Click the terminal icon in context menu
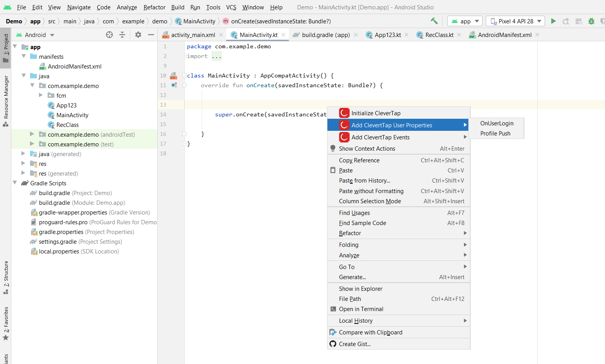The height and width of the screenshot is (364, 605). pos(333,309)
